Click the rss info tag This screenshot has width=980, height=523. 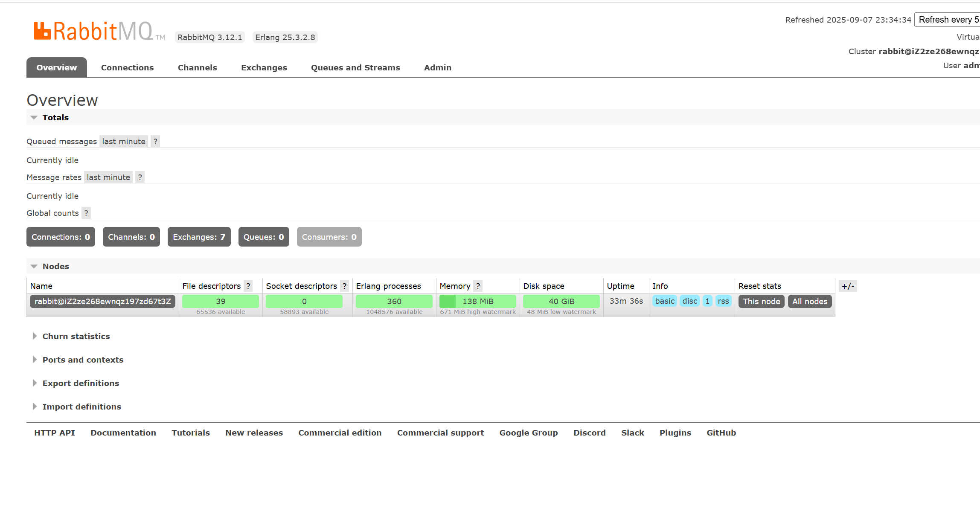coord(723,301)
